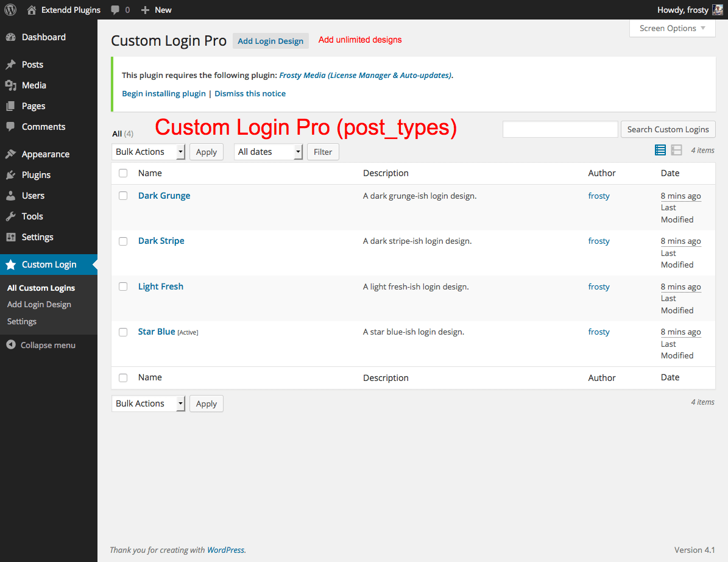This screenshot has width=728, height=562.
Task: Click the bottom Apply button
Action: pyautogui.click(x=207, y=404)
